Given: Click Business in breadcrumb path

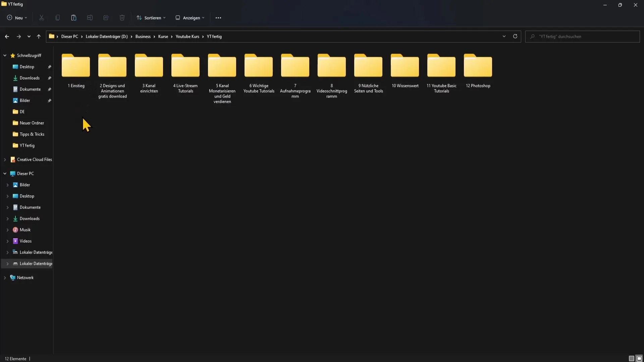Looking at the screenshot, I should [x=143, y=37].
